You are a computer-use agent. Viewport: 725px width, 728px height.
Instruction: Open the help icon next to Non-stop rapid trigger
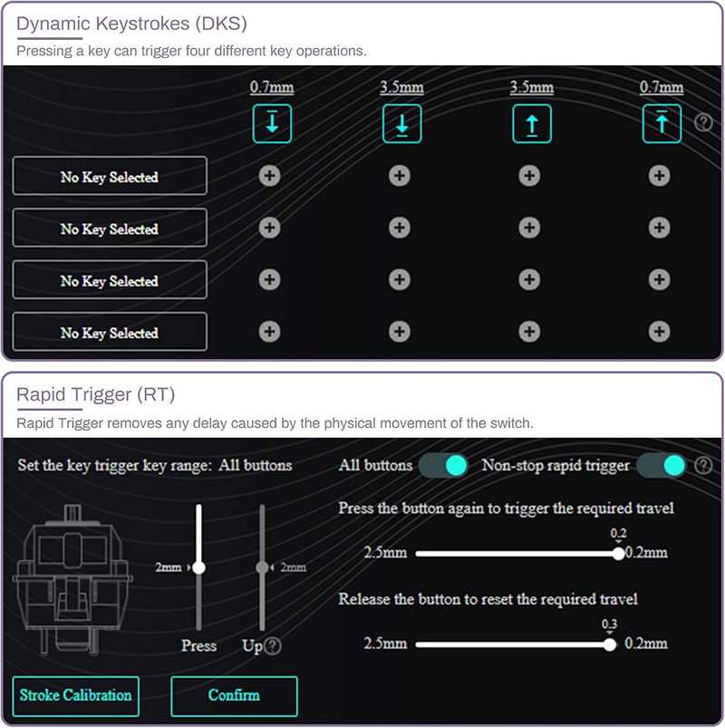(x=703, y=465)
